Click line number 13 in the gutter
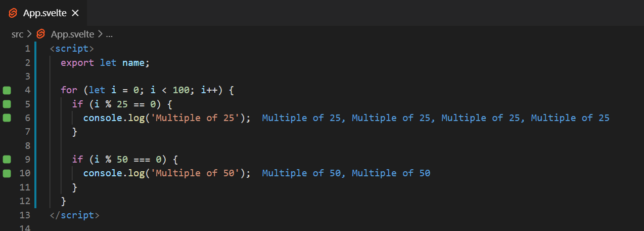 click(25, 215)
